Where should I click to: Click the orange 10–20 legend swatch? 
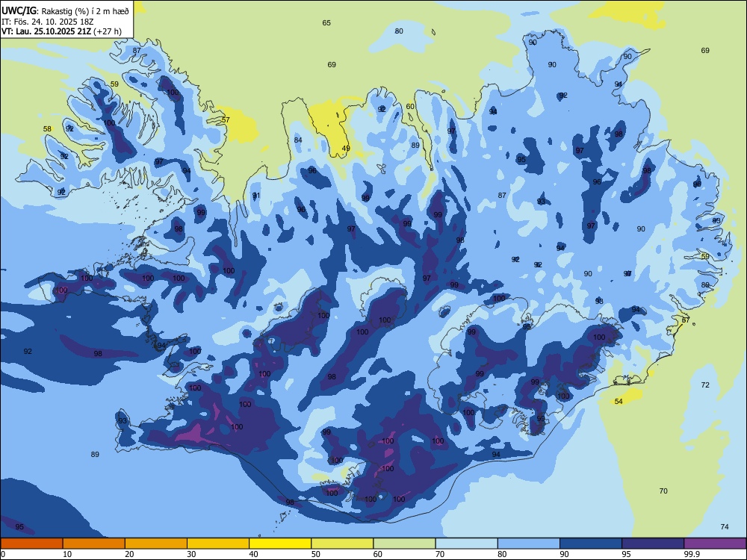click(x=94, y=544)
